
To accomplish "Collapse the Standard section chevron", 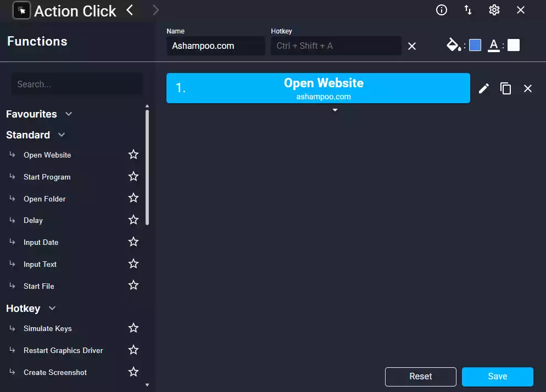I will pos(62,135).
